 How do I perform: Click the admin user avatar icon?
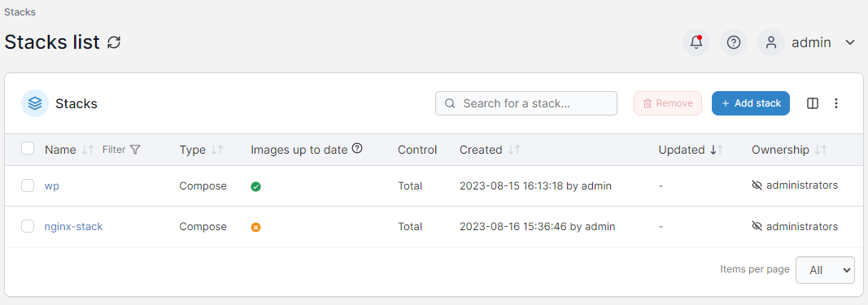[x=771, y=42]
